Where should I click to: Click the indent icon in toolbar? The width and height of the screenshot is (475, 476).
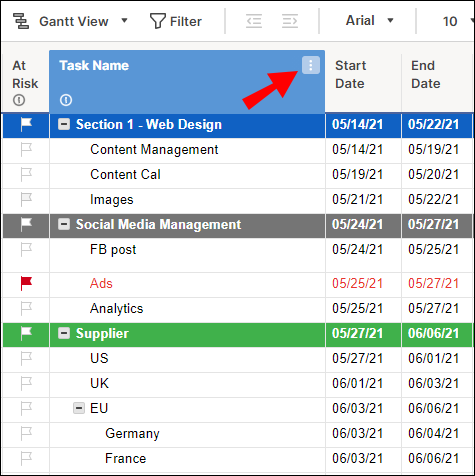(290, 21)
